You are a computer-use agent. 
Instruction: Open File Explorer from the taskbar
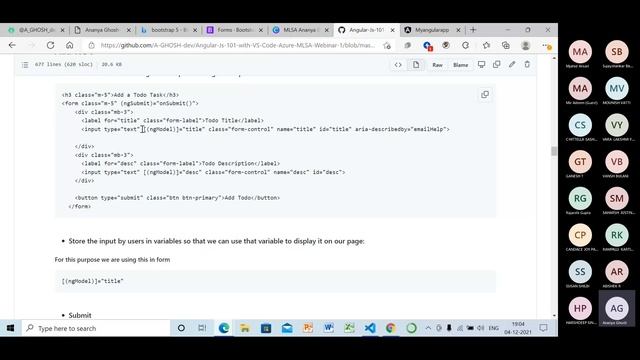[x=245, y=328]
